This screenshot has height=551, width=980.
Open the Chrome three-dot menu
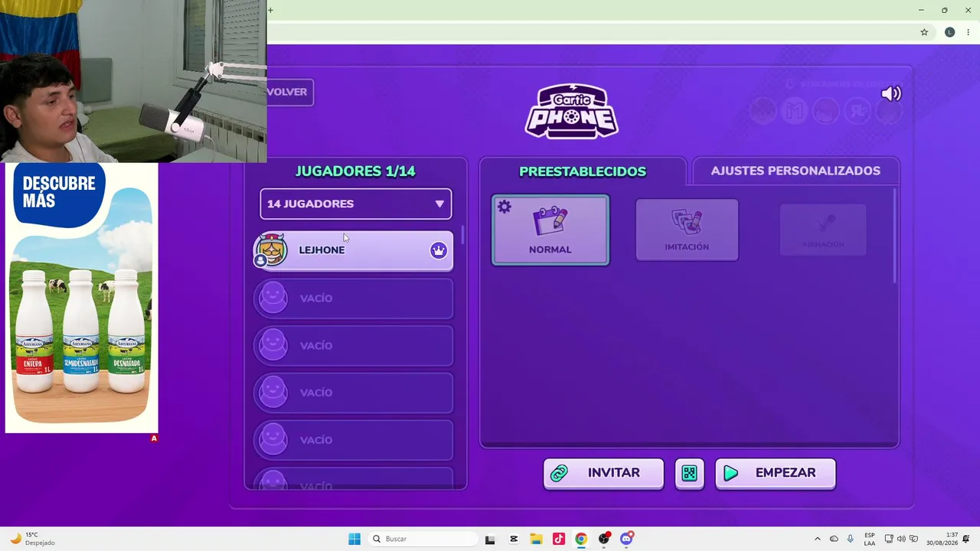(x=969, y=32)
